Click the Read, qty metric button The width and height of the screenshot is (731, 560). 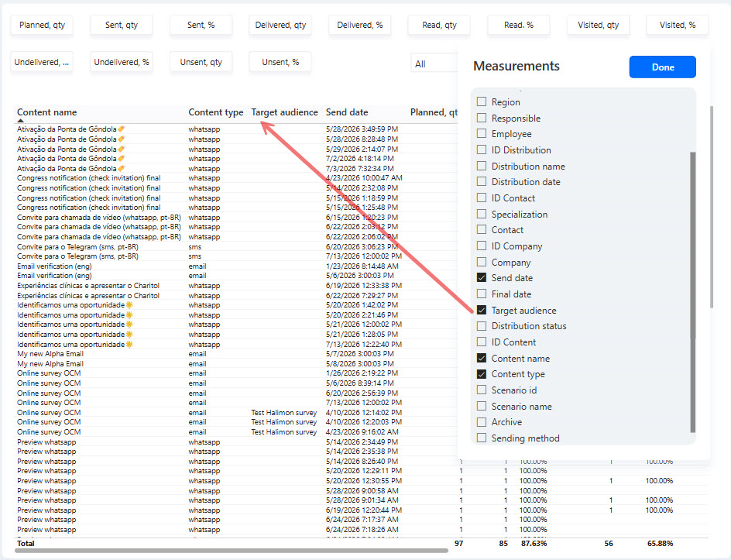point(439,26)
